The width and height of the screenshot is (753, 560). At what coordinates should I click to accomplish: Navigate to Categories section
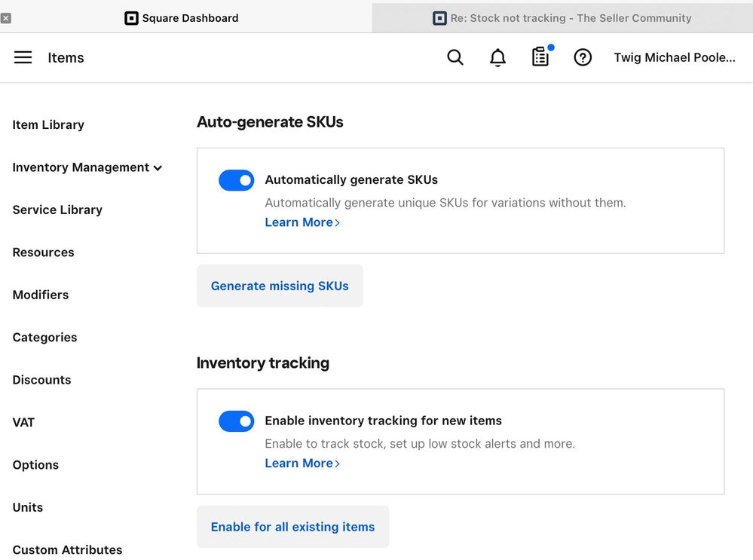[44, 338]
